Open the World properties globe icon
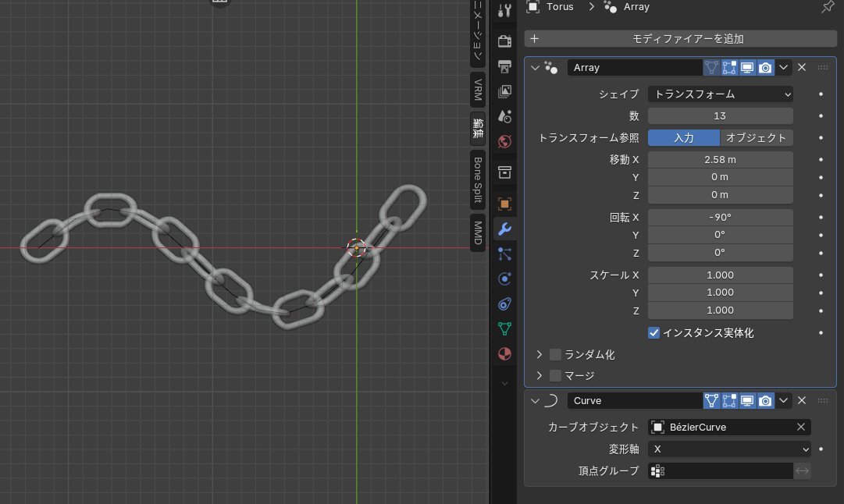Image resolution: width=844 pixels, height=504 pixels. click(504, 141)
